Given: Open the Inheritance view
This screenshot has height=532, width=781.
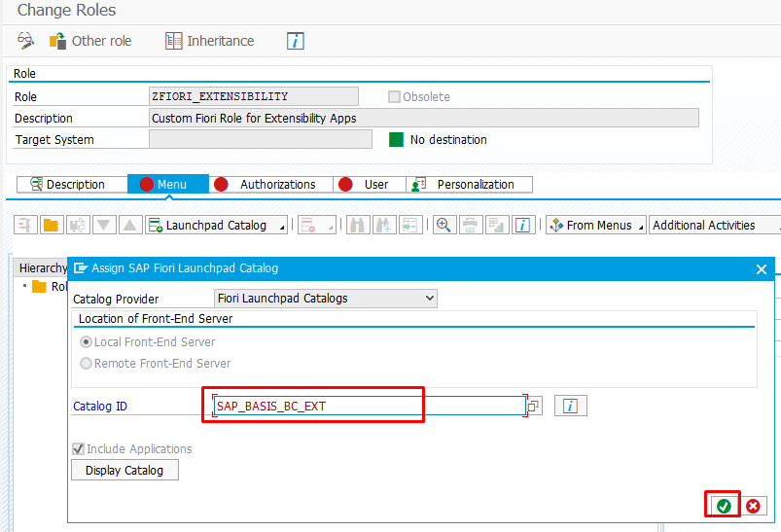Looking at the screenshot, I should point(210,41).
